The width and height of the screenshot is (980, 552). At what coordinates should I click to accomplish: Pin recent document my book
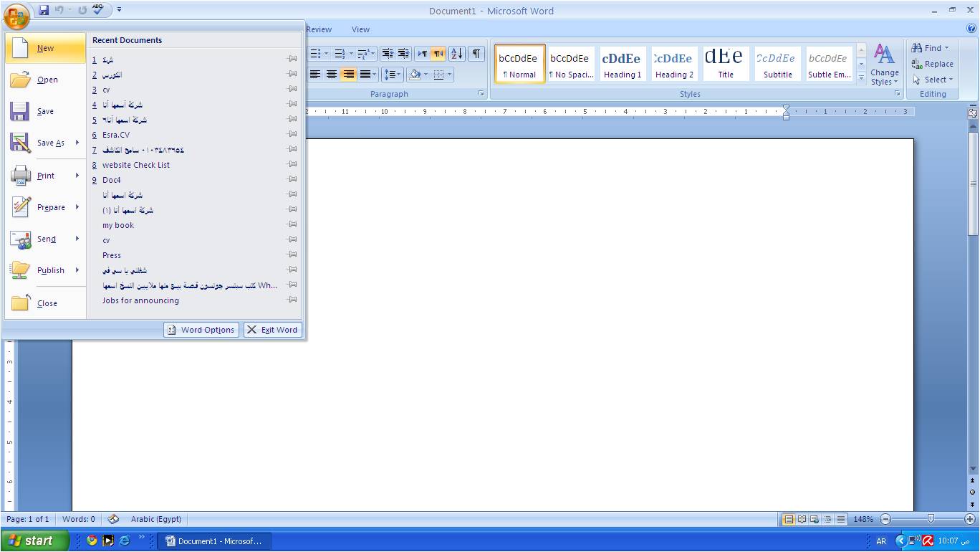point(292,224)
